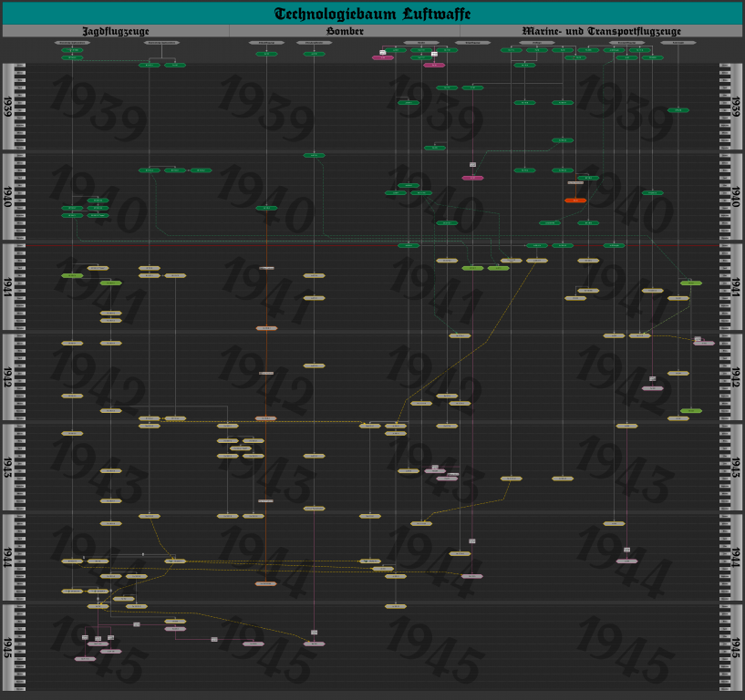Select the pink node at far right of early 1942

tap(704, 344)
